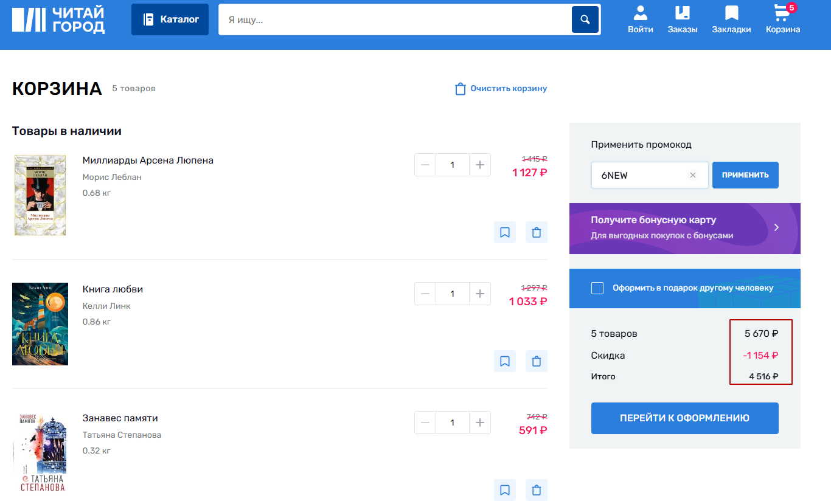Open the Читай Город home logo
Viewport: 831px width, 504px height.
(x=58, y=20)
